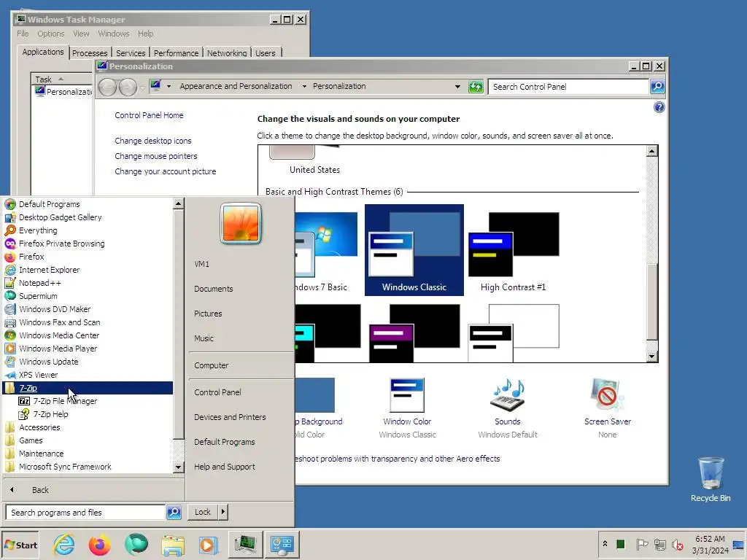The width and height of the screenshot is (747, 560).
Task: Click the refresh button in address bar
Action: coord(476,87)
